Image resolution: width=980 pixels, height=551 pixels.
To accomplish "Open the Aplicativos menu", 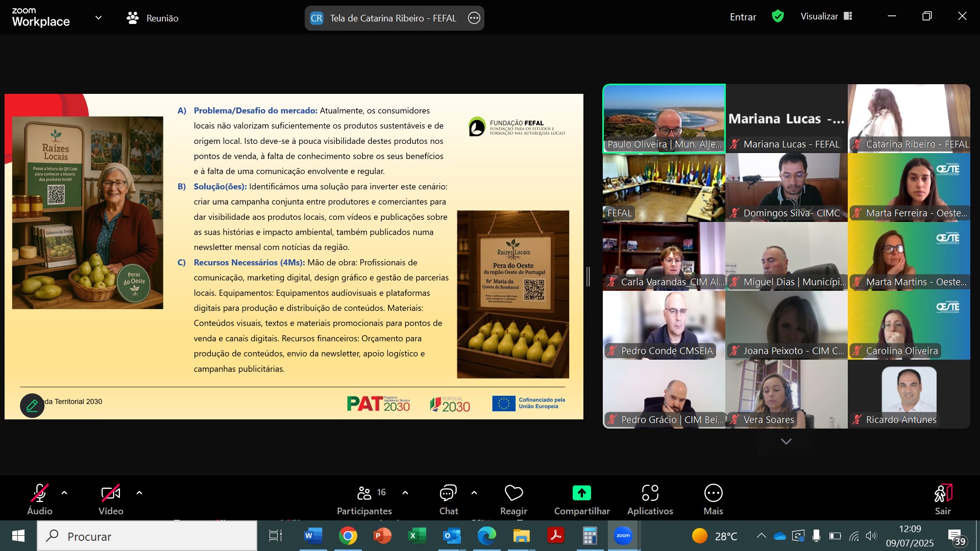I will (650, 499).
